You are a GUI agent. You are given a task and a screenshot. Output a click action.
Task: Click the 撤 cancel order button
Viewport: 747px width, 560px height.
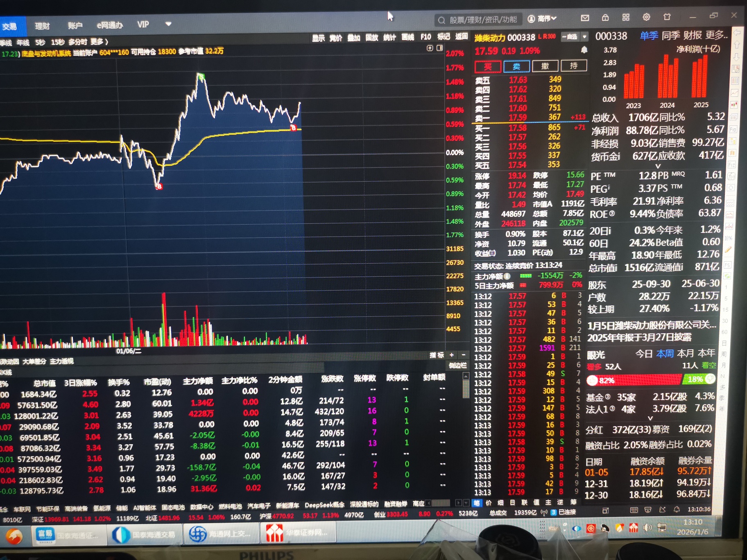[x=545, y=65]
